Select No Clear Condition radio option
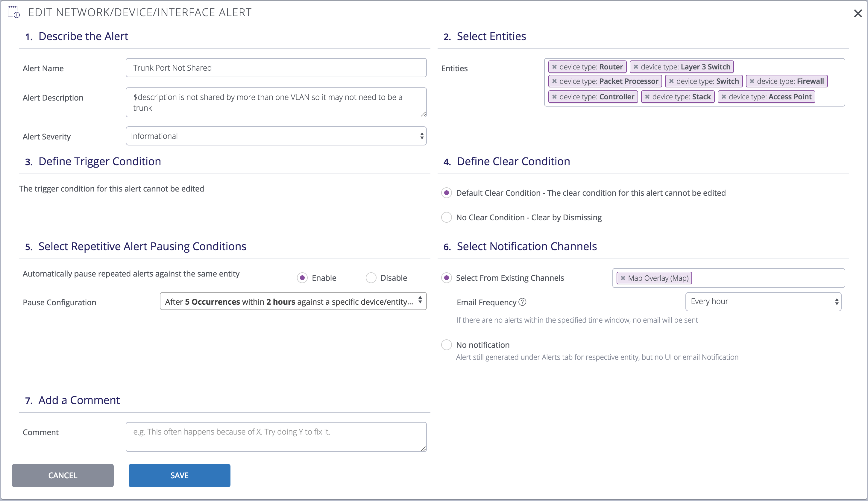This screenshot has width=868, height=501. tap(446, 218)
